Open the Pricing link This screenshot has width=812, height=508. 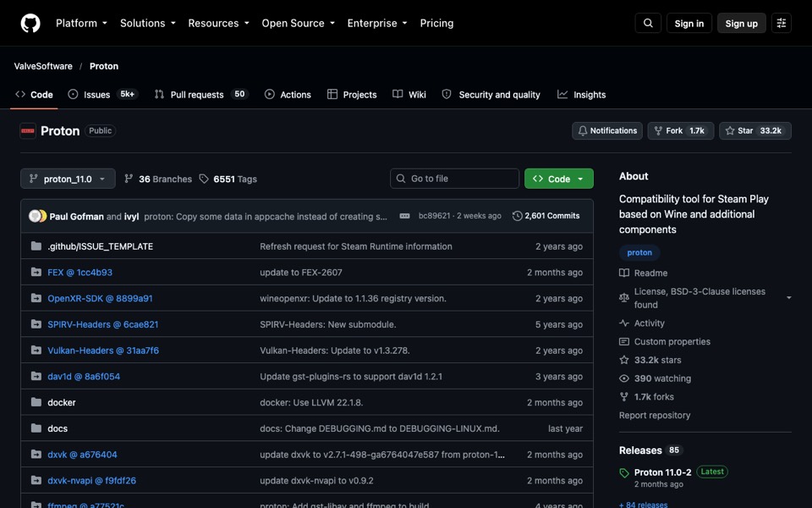pos(436,24)
